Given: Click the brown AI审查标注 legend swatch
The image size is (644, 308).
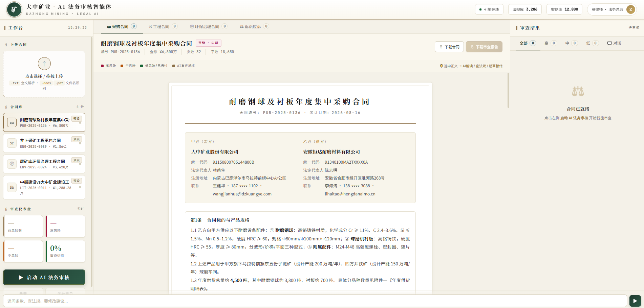Looking at the screenshot, I should pyautogui.click(x=174, y=66).
